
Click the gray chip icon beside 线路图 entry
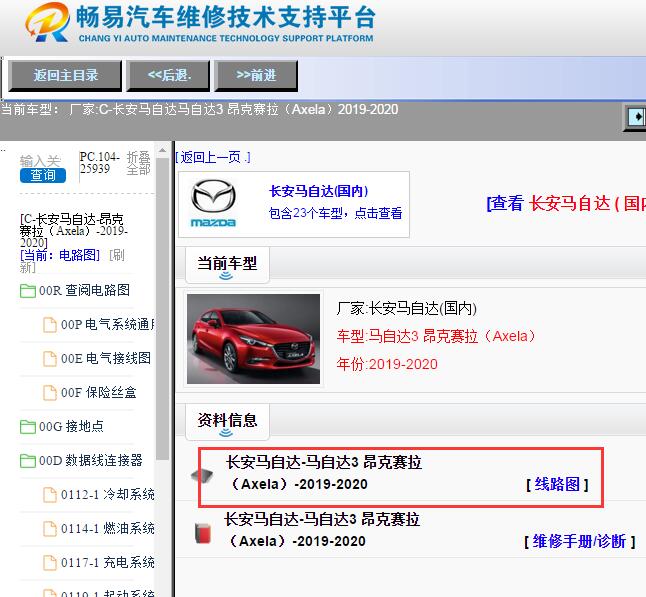202,475
